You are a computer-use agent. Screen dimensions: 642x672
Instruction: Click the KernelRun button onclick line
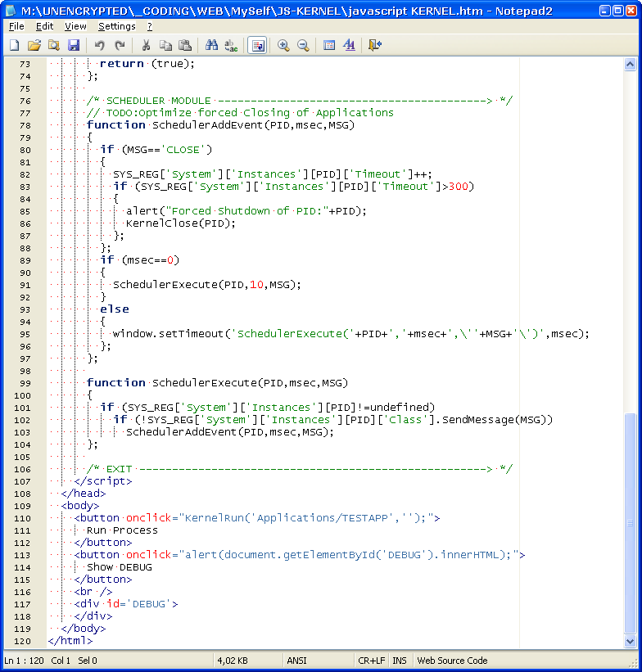(x=257, y=518)
